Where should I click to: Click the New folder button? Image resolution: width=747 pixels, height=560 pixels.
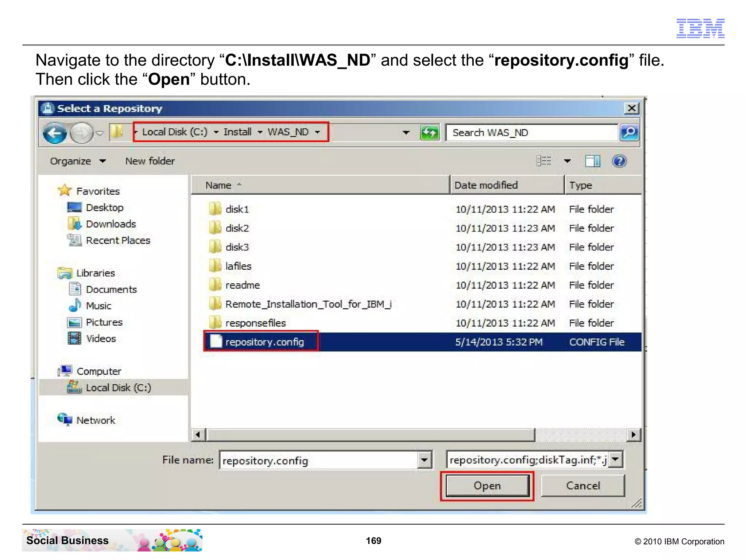(x=150, y=161)
